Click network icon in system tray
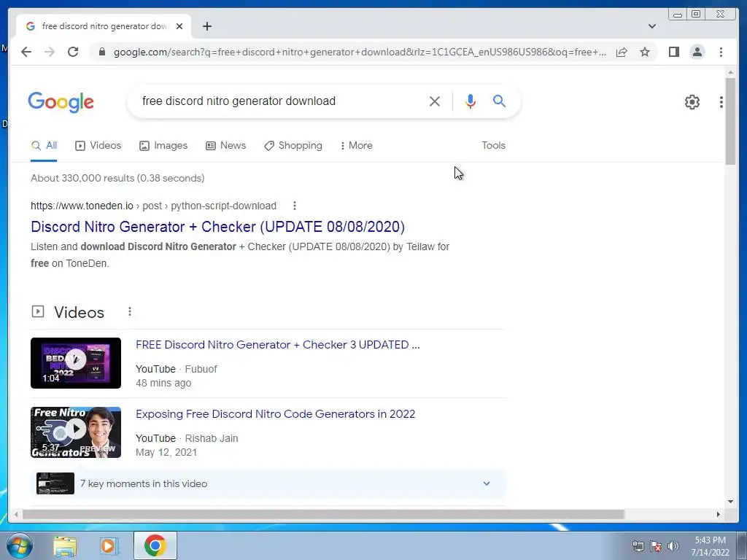 click(638, 546)
